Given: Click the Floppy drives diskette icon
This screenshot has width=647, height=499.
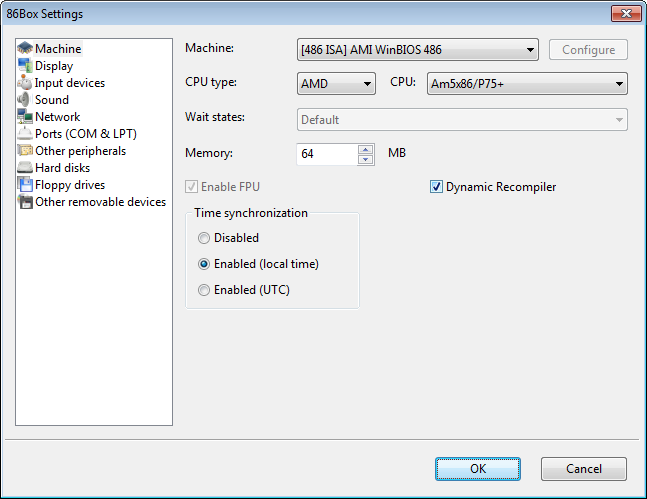Looking at the screenshot, I should pos(25,184).
